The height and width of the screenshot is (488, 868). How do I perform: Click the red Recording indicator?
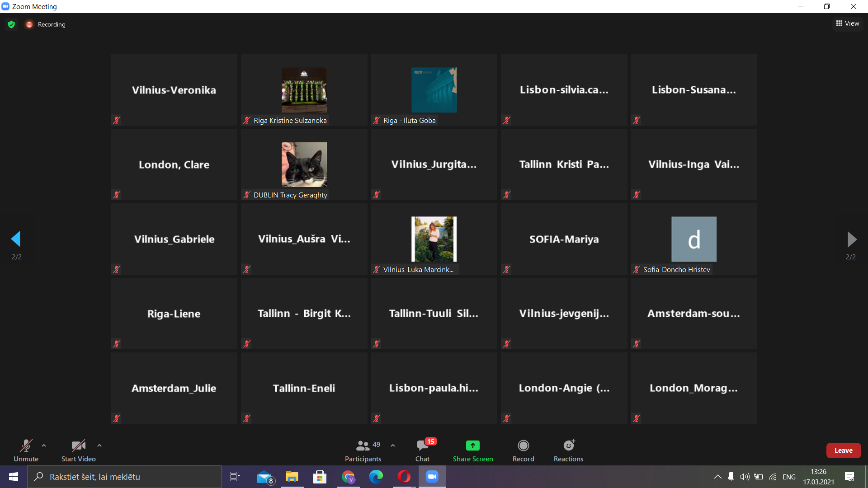(29, 24)
